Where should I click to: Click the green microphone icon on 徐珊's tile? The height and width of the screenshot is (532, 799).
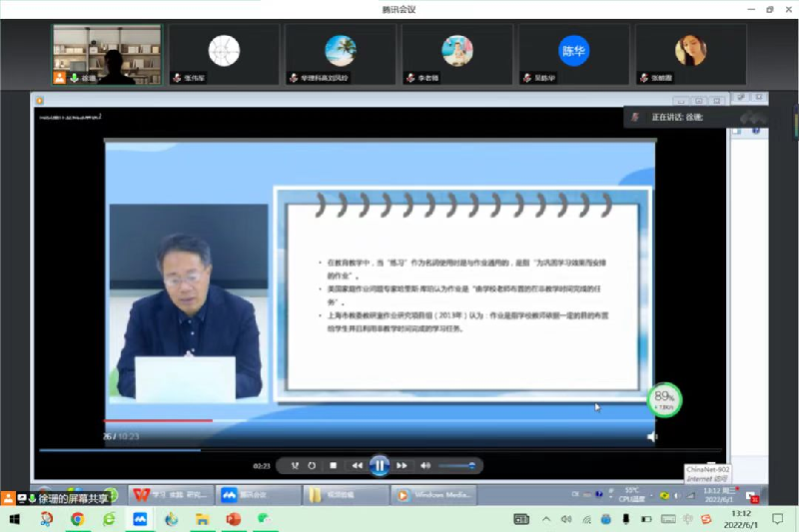[x=74, y=78]
